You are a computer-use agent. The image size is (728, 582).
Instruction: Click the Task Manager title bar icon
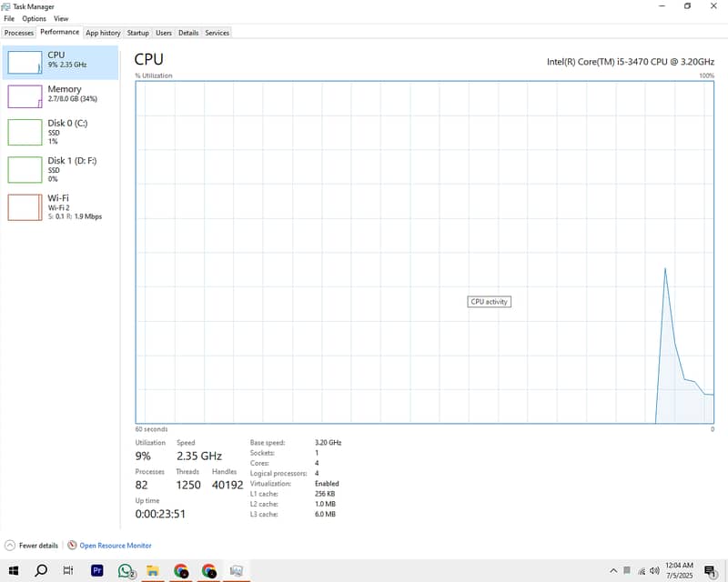tap(6, 6)
